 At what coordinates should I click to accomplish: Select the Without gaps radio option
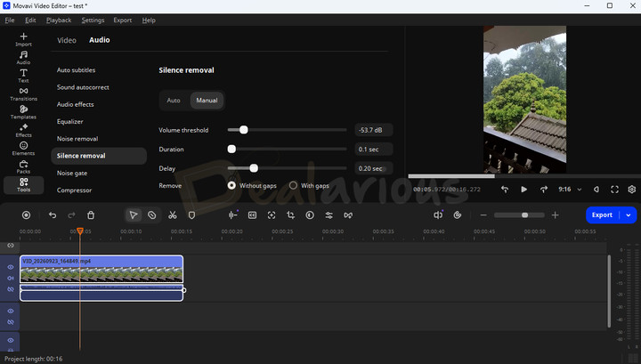point(231,185)
